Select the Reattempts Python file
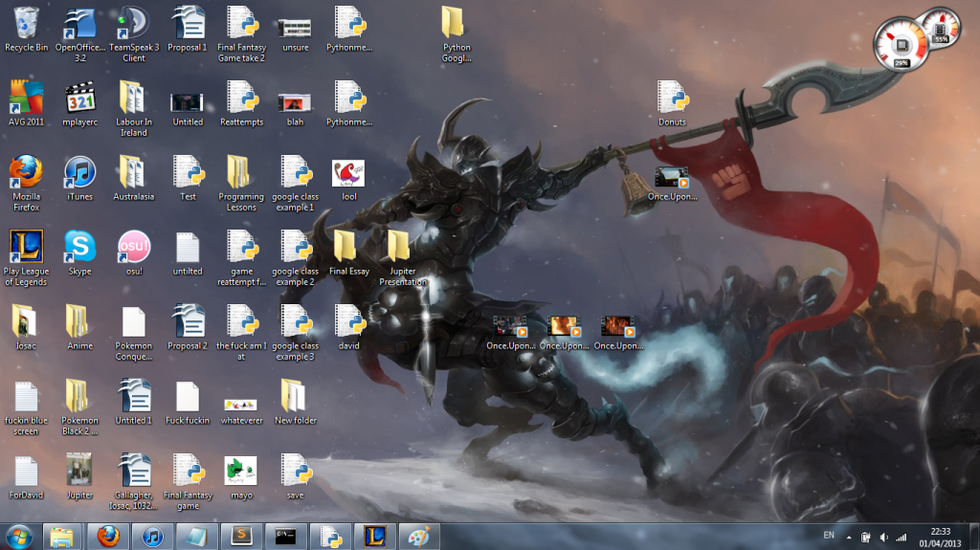The height and width of the screenshot is (550, 980). [242, 98]
